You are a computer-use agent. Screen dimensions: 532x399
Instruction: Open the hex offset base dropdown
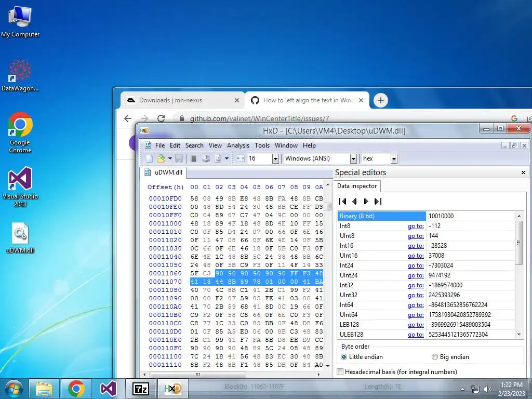pos(394,158)
